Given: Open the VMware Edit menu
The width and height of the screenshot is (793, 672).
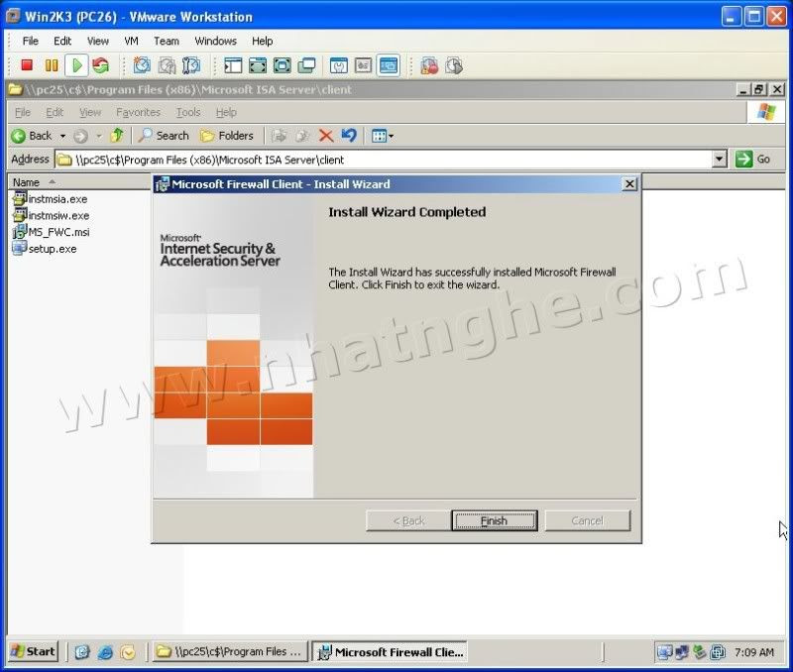Looking at the screenshot, I should tap(62, 41).
